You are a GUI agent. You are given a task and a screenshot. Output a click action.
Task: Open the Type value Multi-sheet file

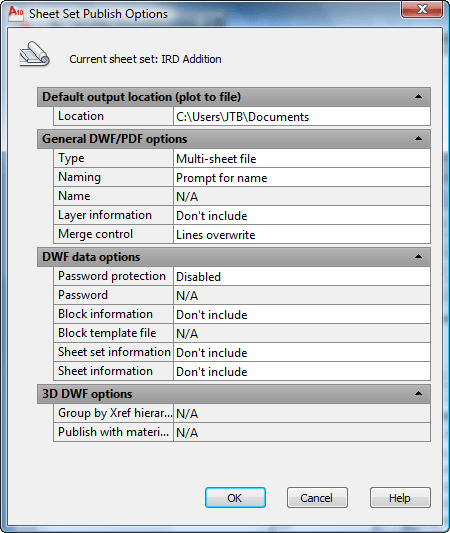tap(302, 159)
